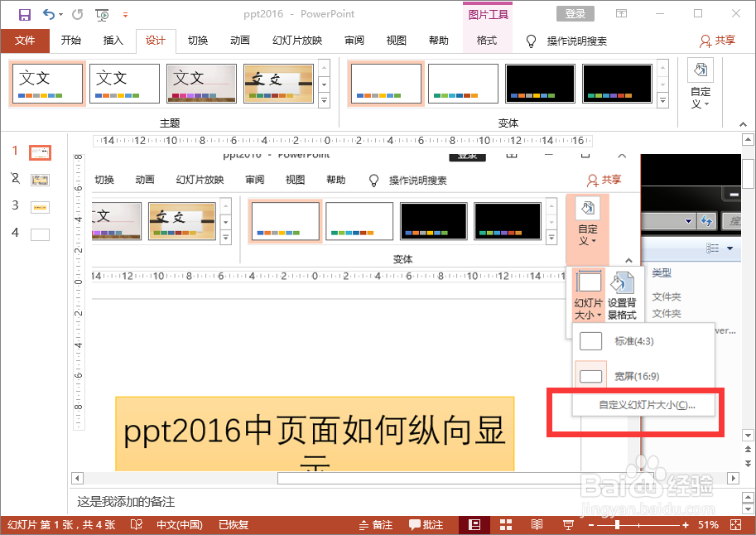The height and width of the screenshot is (535, 756).
Task: Open the 自定义 customize dropdown in ribbon
Action: (x=701, y=84)
